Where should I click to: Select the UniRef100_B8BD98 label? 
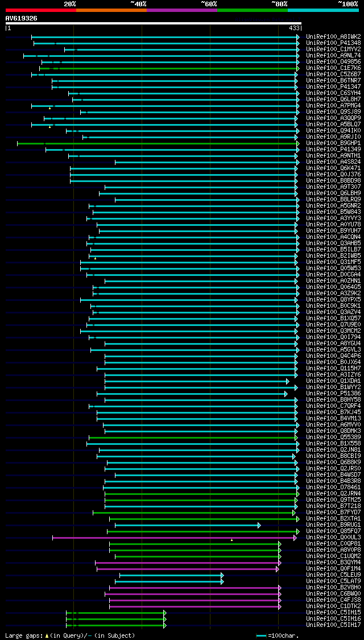pos(333,181)
